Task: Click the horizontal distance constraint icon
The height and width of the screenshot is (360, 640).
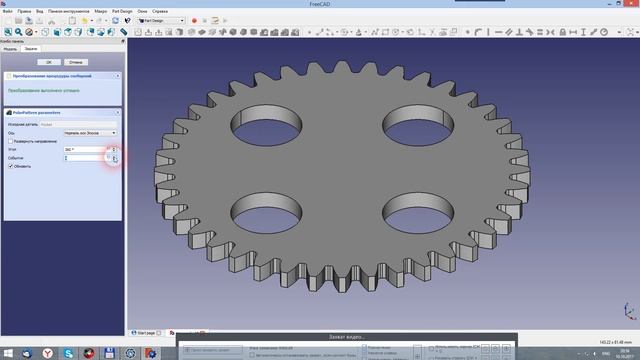Action: (x=573, y=32)
